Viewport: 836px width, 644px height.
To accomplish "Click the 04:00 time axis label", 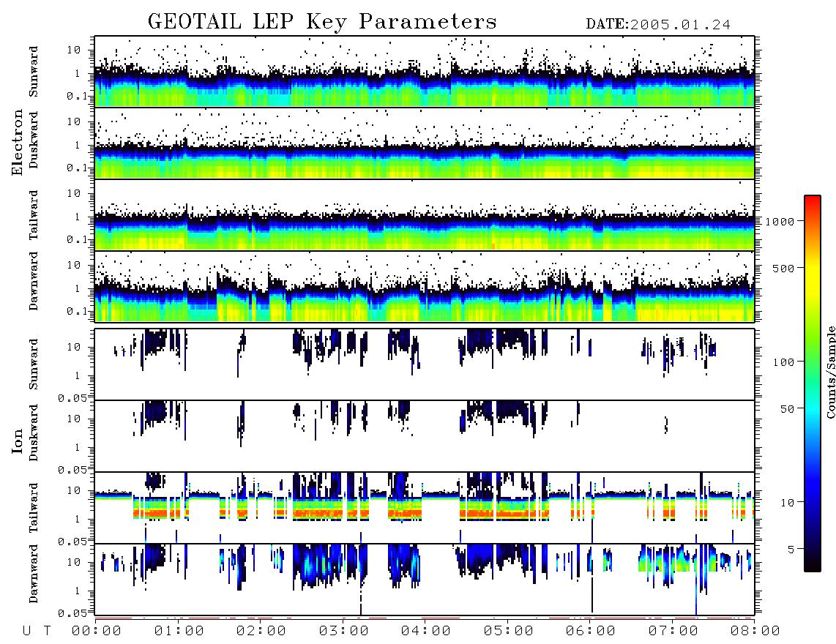I will (426, 632).
